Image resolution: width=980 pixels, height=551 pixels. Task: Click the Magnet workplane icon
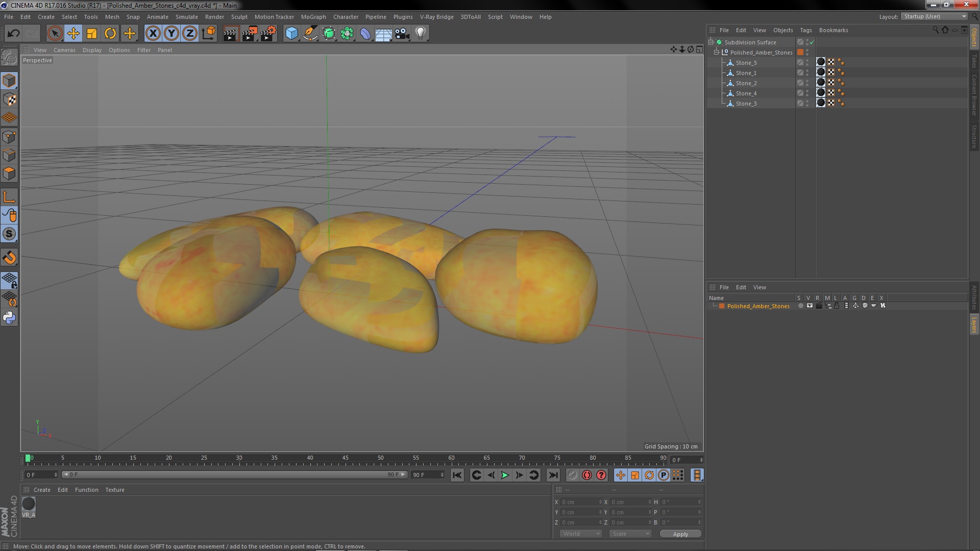(9, 258)
